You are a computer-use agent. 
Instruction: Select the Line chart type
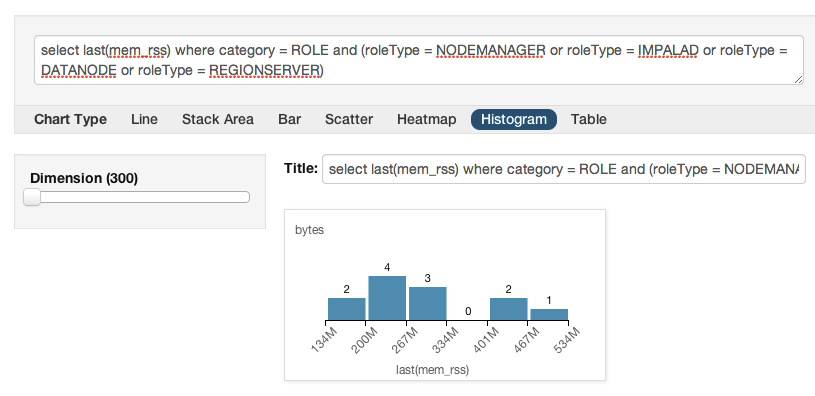click(x=144, y=119)
